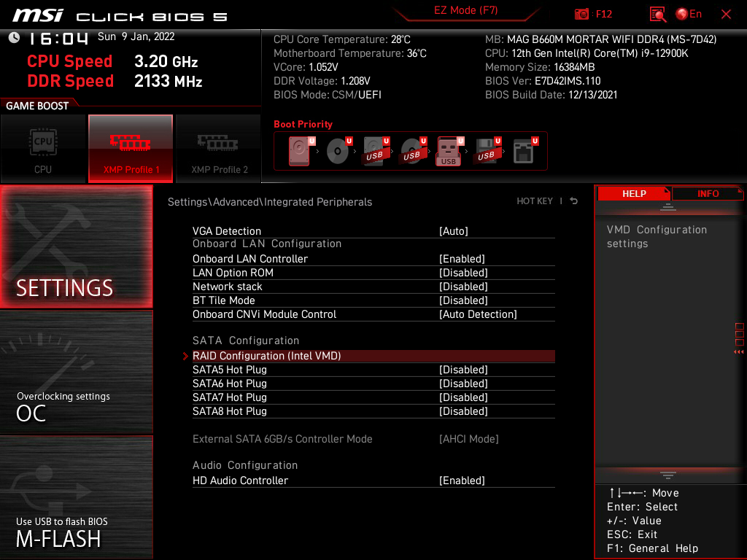Screen dimensions: 747x560
Task: Select the hard disk boot device icon
Action: (x=301, y=151)
